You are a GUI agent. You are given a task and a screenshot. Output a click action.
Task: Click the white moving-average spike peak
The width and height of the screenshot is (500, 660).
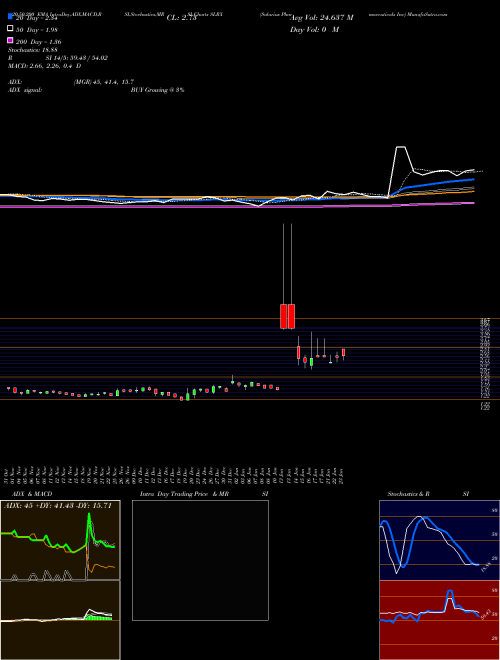[x=401, y=147]
